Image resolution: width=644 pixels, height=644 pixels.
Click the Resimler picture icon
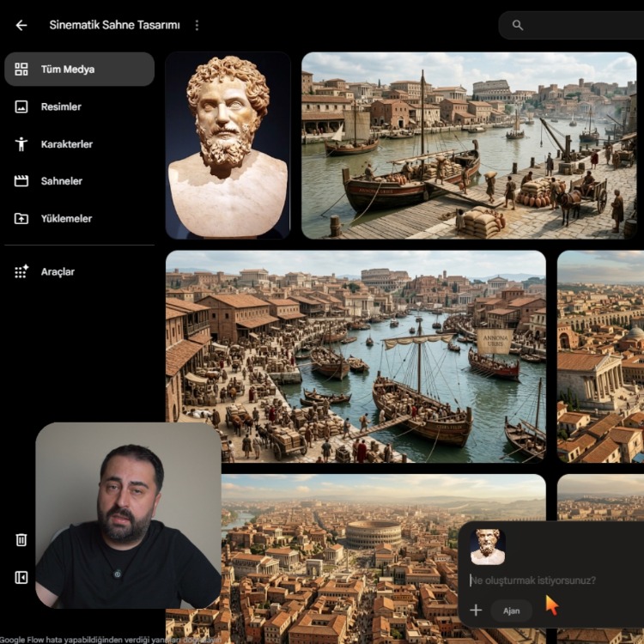point(21,106)
